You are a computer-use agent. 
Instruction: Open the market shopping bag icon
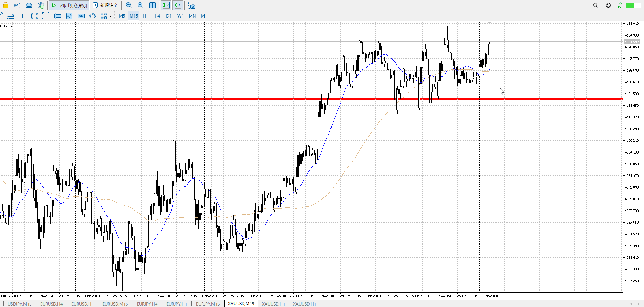pyautogui.click(x=5, y=5)
